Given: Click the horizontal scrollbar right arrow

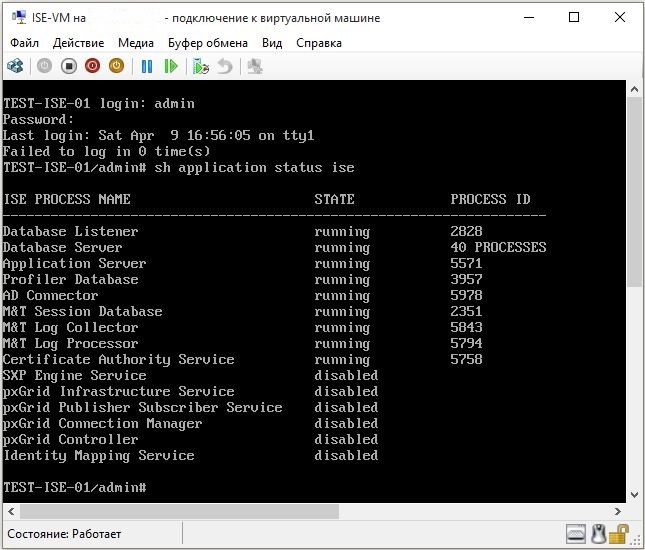Looking at the screenshot, I should click(x=618, y=511).
